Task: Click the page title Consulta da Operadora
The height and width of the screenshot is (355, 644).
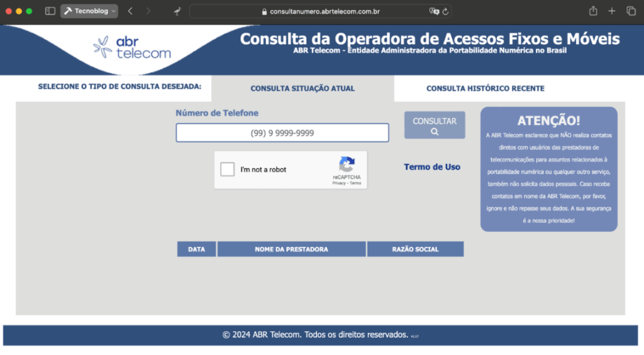Action: click(430, 39)
